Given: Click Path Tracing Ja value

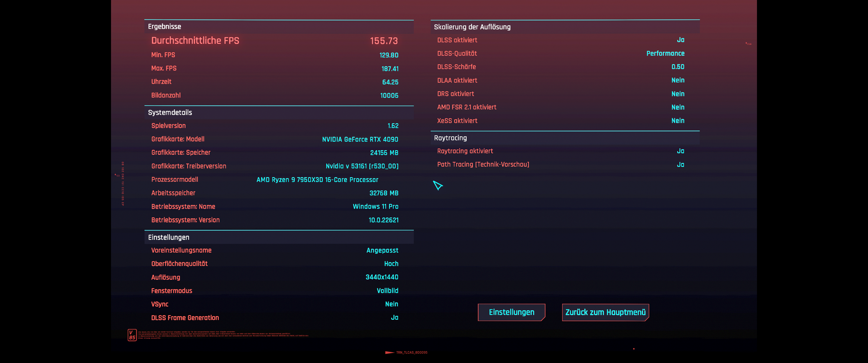Looking at the screenshot, I should [x=680, y=165].
